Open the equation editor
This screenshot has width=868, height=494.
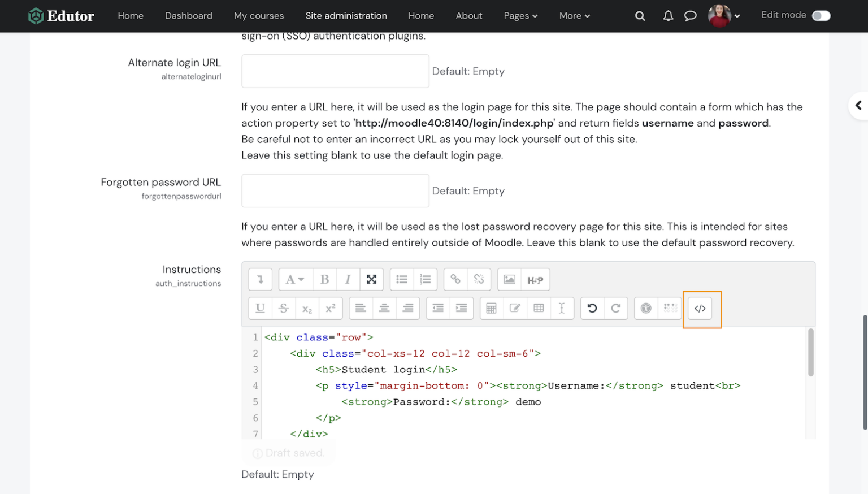pyautogui.click(x=491, y=308)
